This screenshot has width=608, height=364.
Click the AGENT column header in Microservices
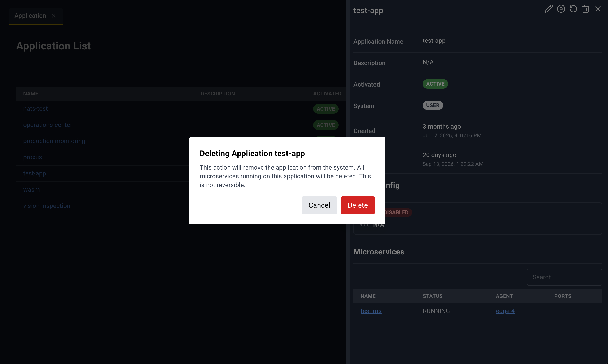coord(504,296)
